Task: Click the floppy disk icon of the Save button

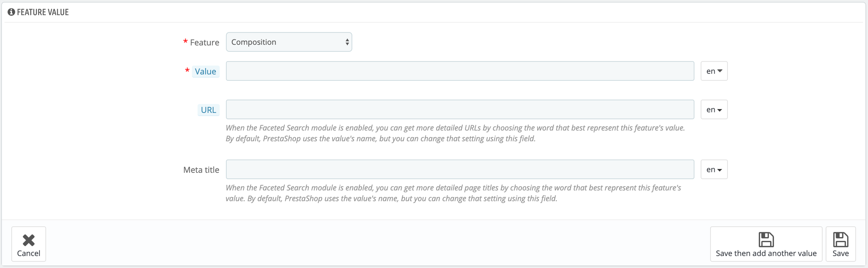Action: 840,239
